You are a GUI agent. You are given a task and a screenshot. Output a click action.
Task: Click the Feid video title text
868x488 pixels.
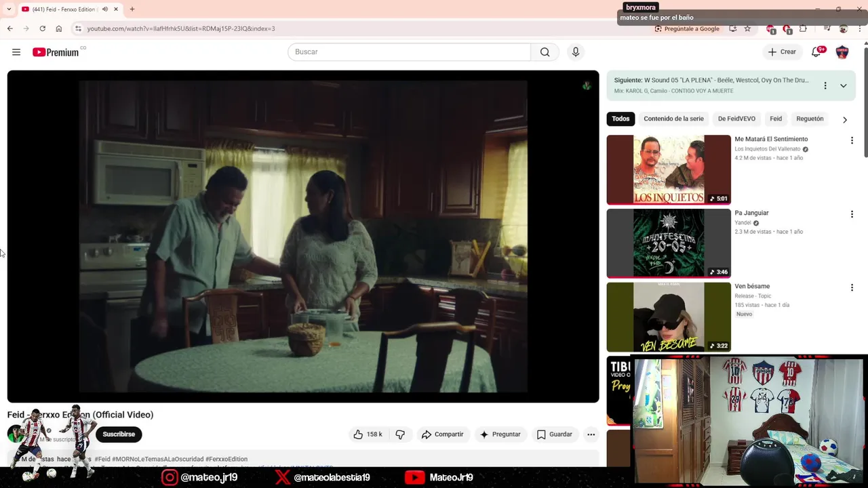pos(80,415)
